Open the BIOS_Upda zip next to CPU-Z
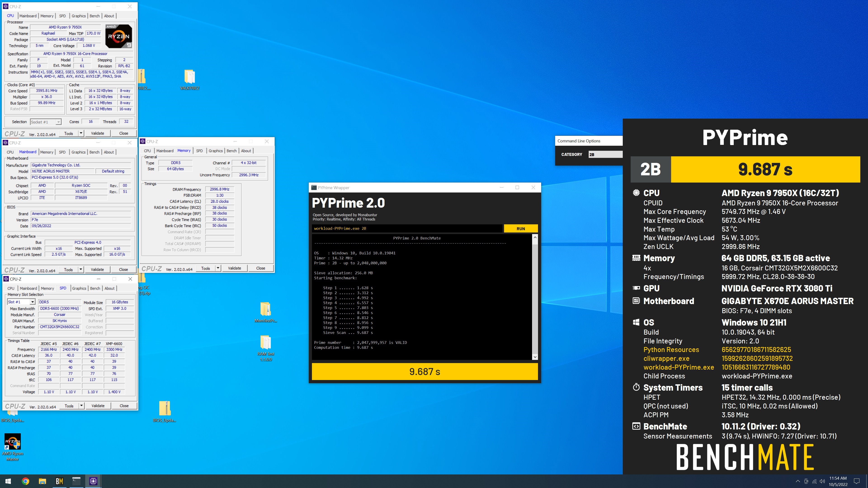 pos(164,411)
